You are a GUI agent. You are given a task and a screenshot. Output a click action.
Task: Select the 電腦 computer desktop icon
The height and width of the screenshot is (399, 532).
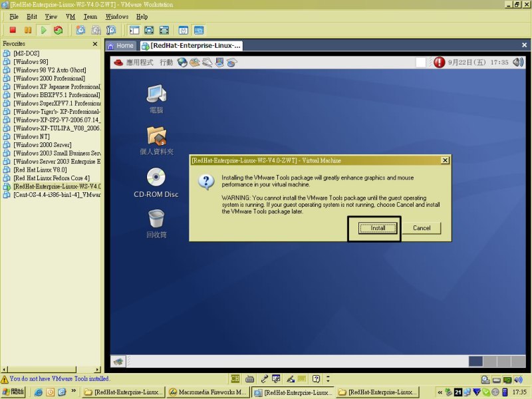tap(156, 99)
